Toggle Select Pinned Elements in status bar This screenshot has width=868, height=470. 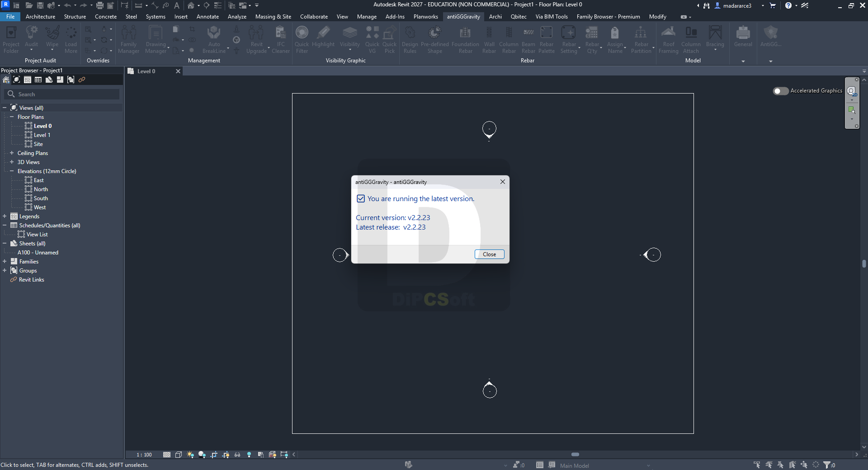point(780,465)
